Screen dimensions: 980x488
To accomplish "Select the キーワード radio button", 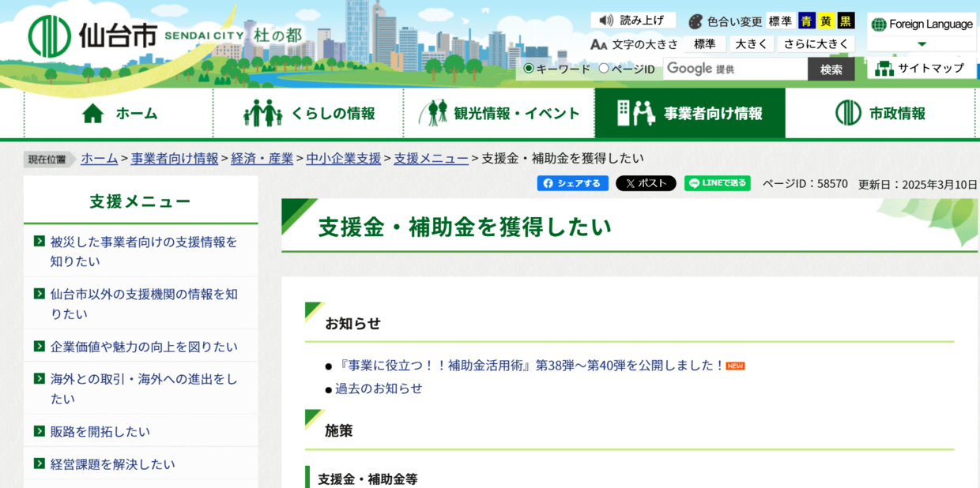I will click(529, 69).
